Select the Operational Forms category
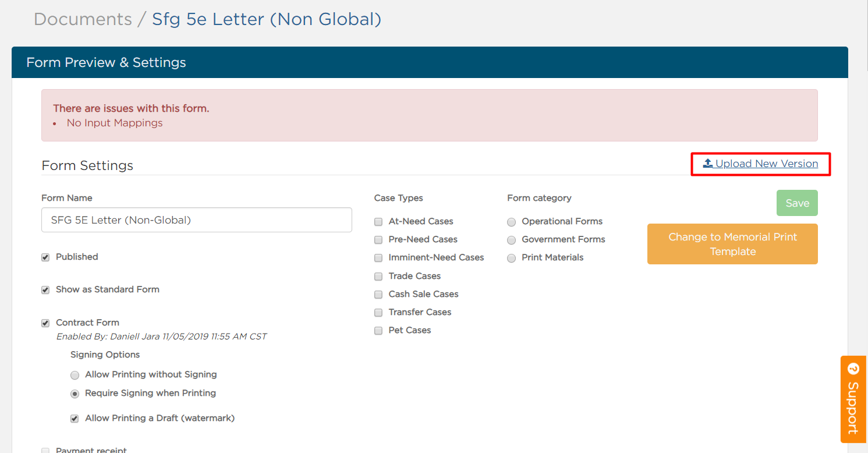Screen dimensions: 868x453 click(x=511, y=222)
